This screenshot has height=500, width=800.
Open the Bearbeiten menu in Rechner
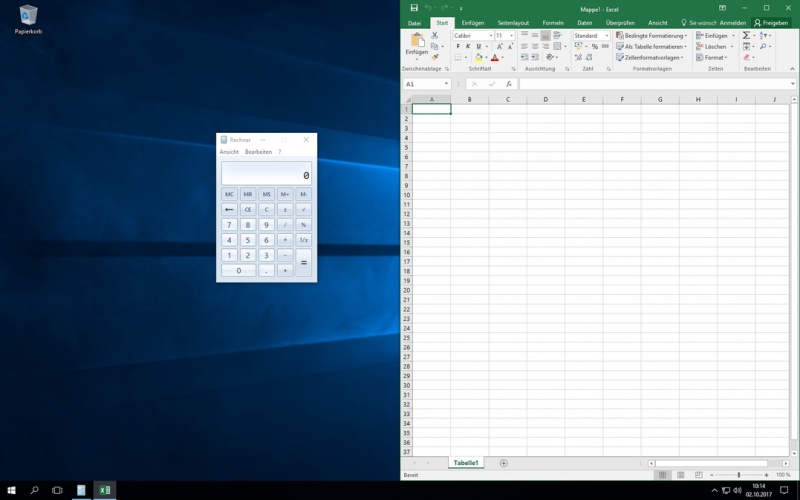259,152
